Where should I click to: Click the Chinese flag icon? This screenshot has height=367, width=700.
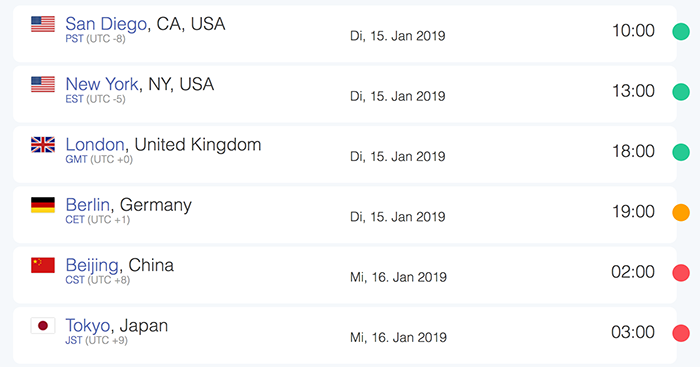pyautogui.click(x=43, y=265)
